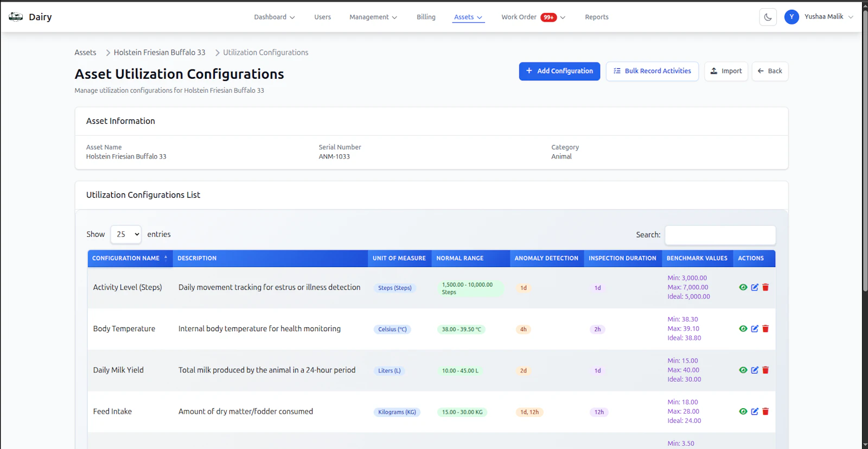
Task: Delete Feed Intake configuration
Action: [765, 411]
